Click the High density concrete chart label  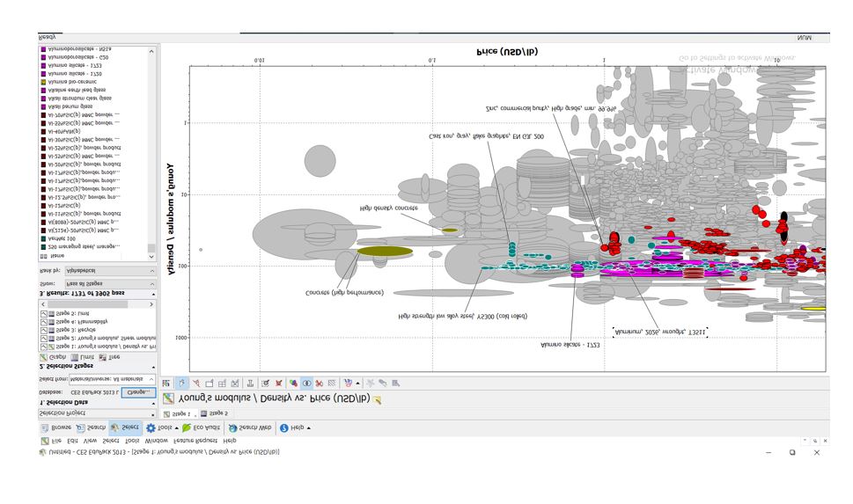click(388, 208)
